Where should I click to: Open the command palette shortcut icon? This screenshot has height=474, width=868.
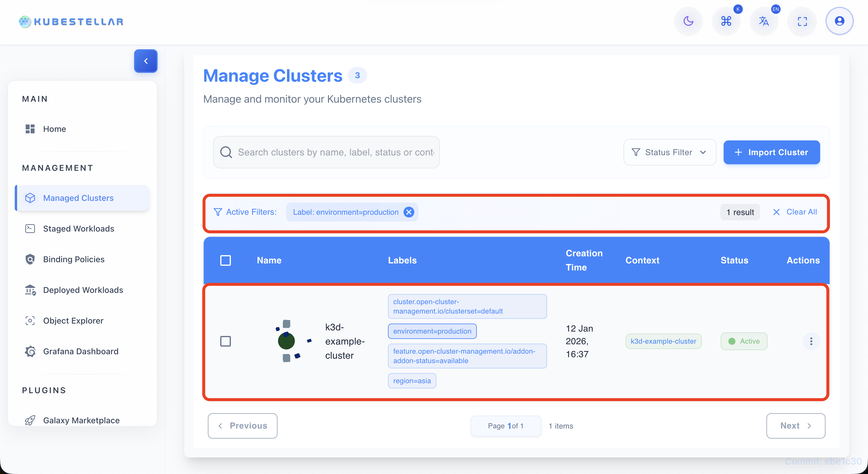coord(726,21)
